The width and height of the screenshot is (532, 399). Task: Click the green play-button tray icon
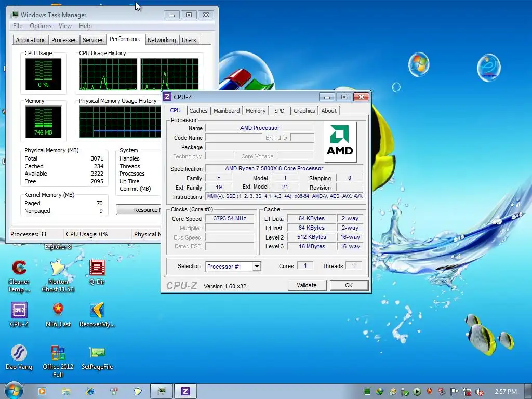417,392
